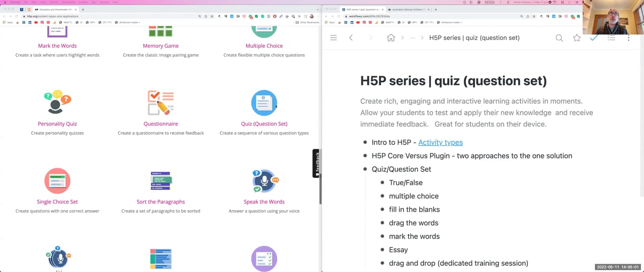Viewport: 644px width, 272px height.
Task: Open the Attribution maker bookmark in left window
Action: coord(128,22)
